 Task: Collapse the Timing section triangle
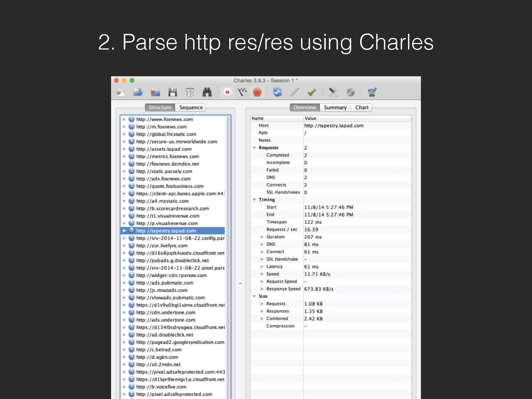pos(254,200)
